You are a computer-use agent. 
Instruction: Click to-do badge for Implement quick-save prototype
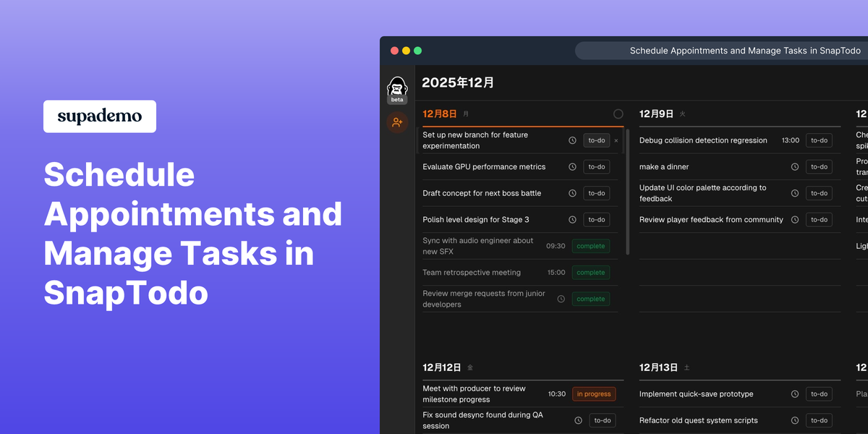click(819, 394)
